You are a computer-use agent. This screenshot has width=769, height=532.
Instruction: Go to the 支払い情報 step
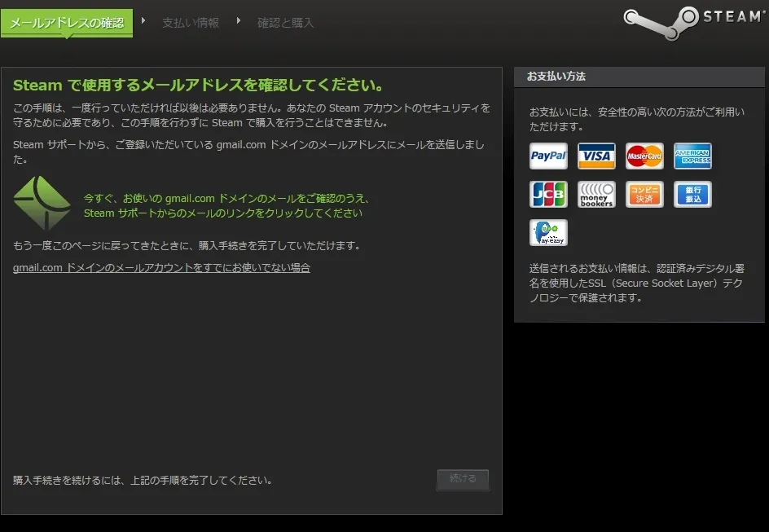click(x=191, y=23)
